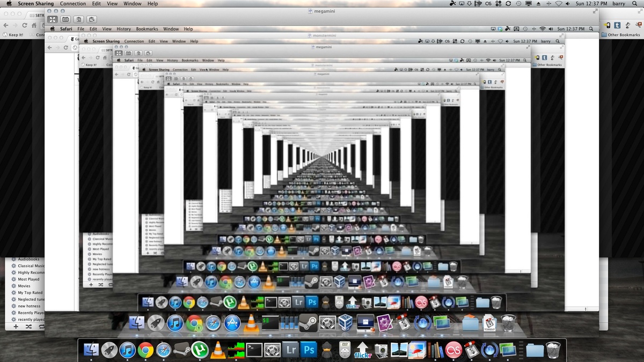Open Last.fm in third dock from bottom
The image size is (644, 362).
pos(421,302)
